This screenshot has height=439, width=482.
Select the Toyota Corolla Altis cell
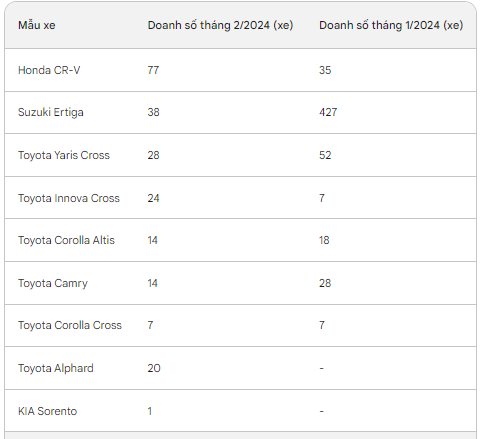click(x=66, y=240)
